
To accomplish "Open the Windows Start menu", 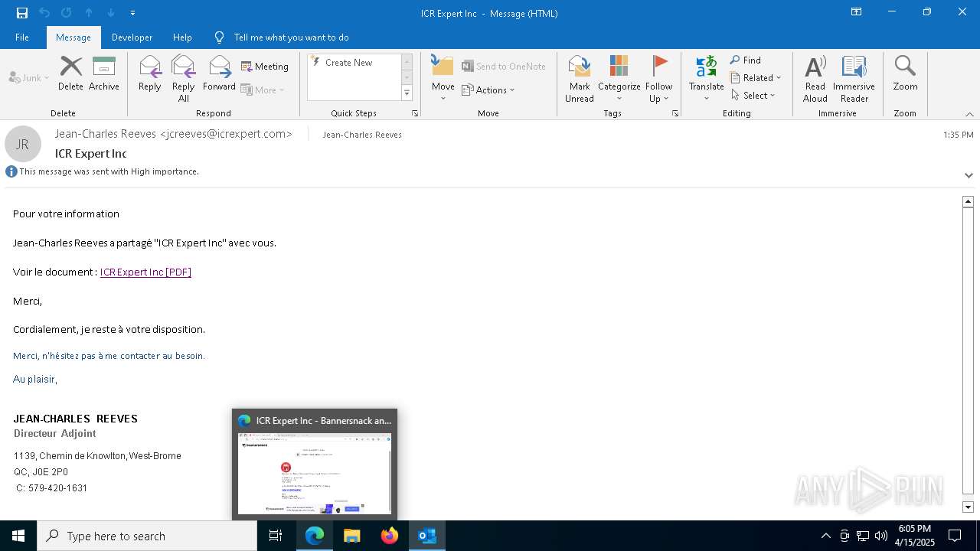I will [18, 536].
